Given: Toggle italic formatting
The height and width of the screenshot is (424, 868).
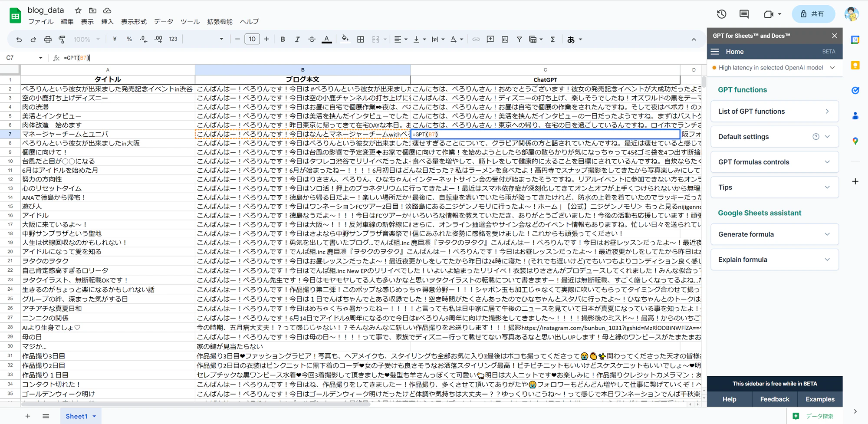Looking at the screenshot, I should [297, 39].
